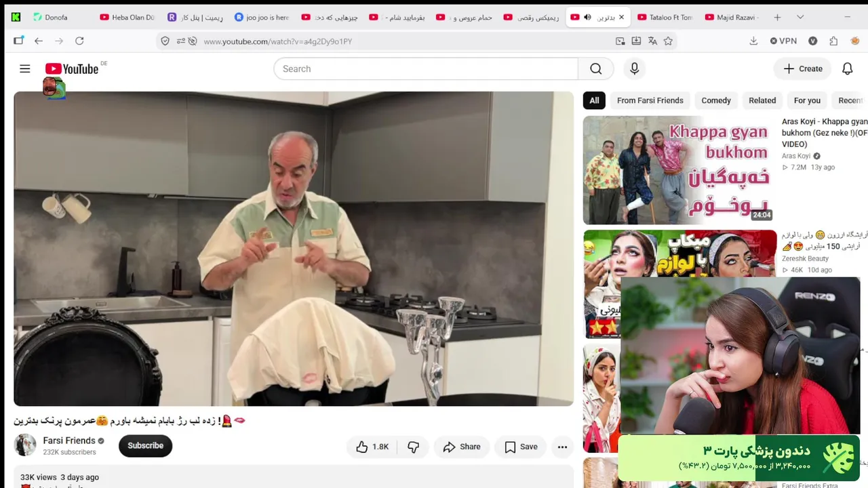Toggle the browser sidebar panel
The height and width of the screenshot is (488, 868).
click(x=18, y=41)
